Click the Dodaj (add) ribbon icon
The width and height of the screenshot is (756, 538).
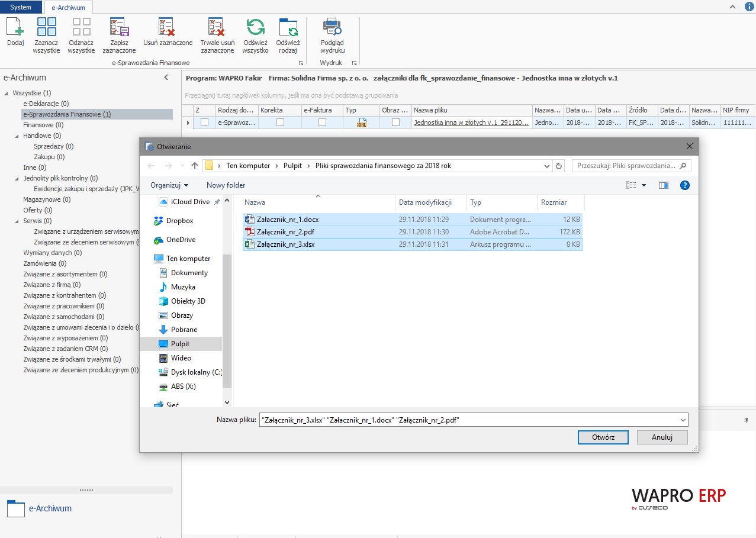[x=15, y=28]
